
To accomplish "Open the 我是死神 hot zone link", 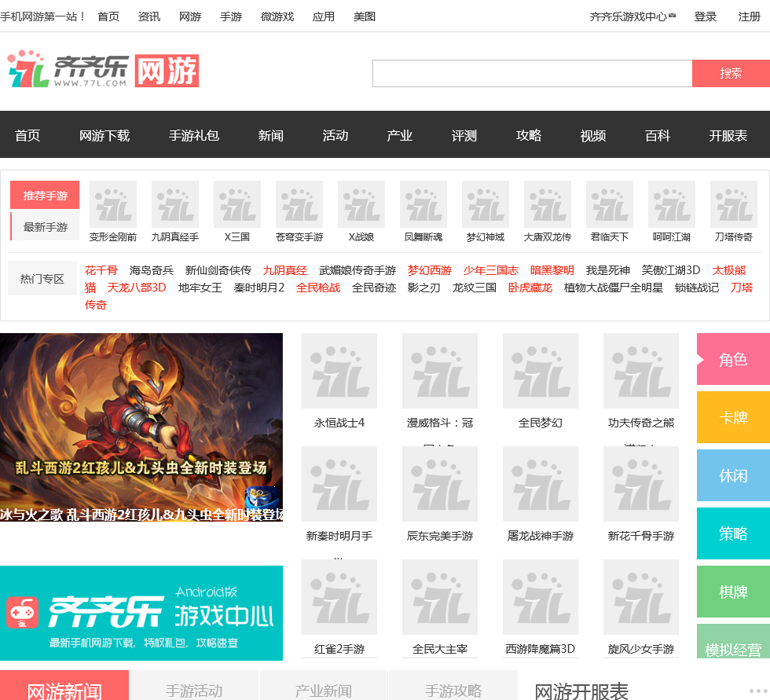I will [608, 270].
